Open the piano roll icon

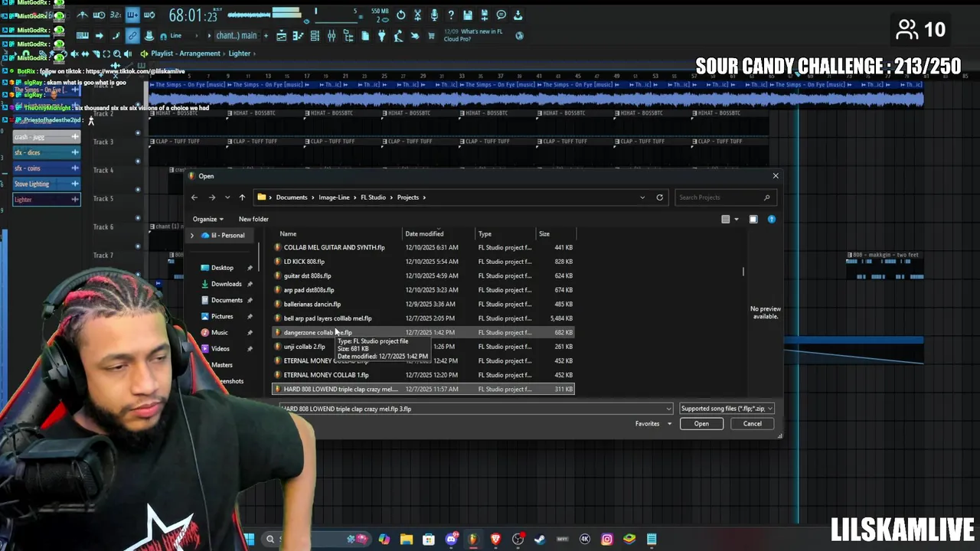[298, 36]
